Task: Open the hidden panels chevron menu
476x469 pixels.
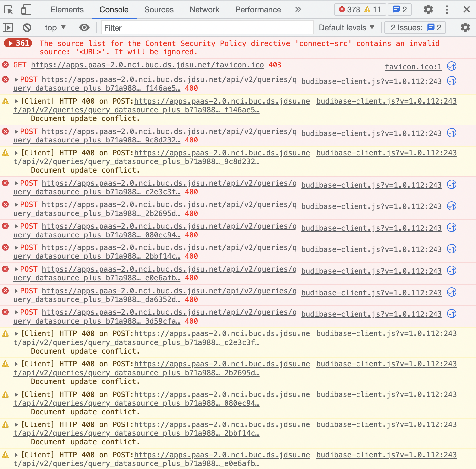Action: coord(298,9)
